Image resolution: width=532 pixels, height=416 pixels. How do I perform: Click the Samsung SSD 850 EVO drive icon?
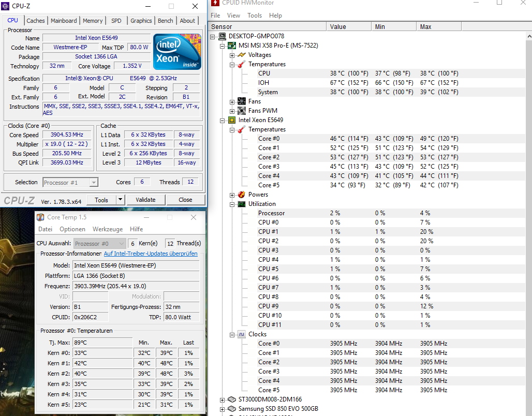(x=232, y=409)
